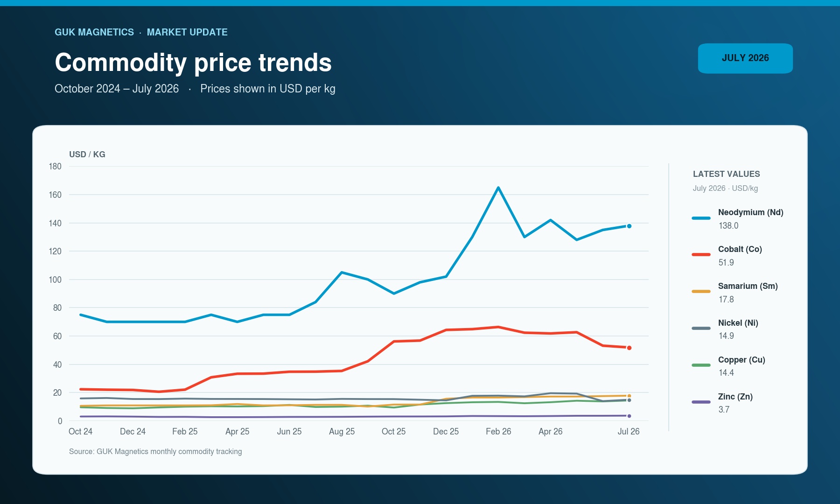This screenshot has height=504, width=840.
Task: Click the Zinc endpoint dot on chart
Action: tap(629, 416)
